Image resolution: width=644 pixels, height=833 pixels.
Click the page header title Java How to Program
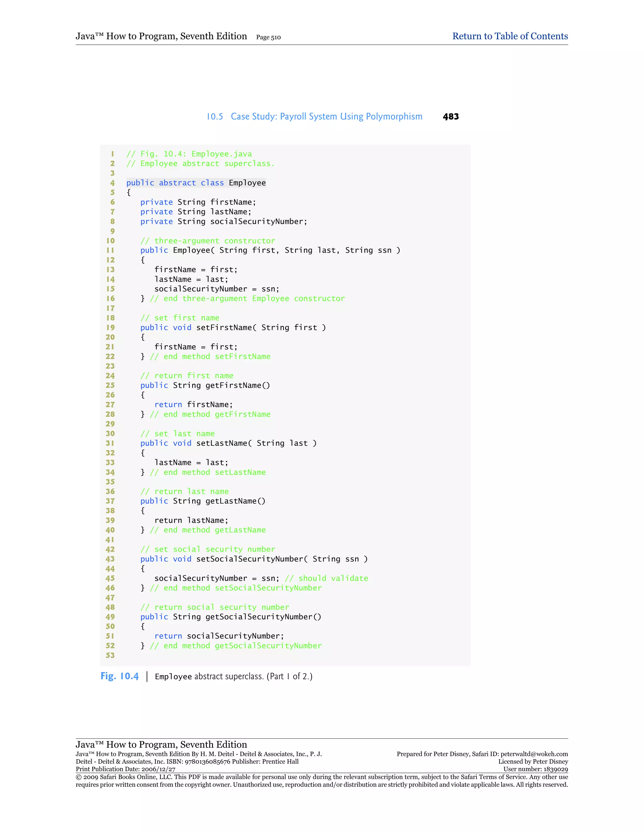tap(161, 36)
